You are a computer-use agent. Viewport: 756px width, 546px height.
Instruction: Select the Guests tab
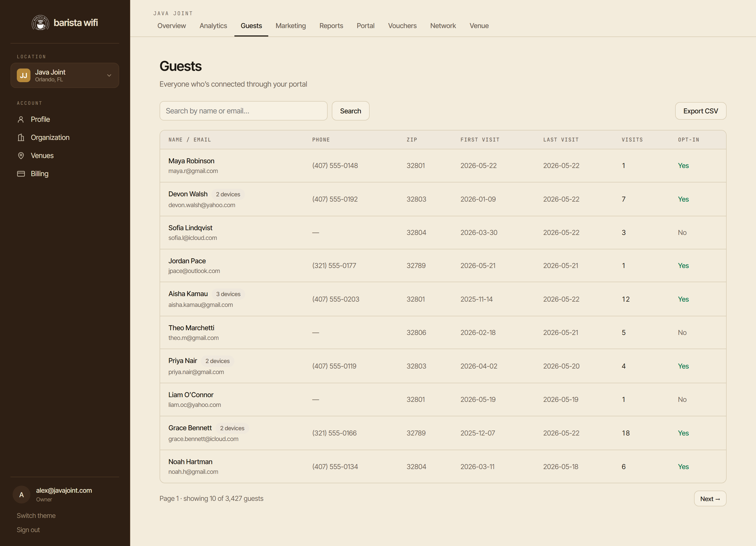pos(251,26)
